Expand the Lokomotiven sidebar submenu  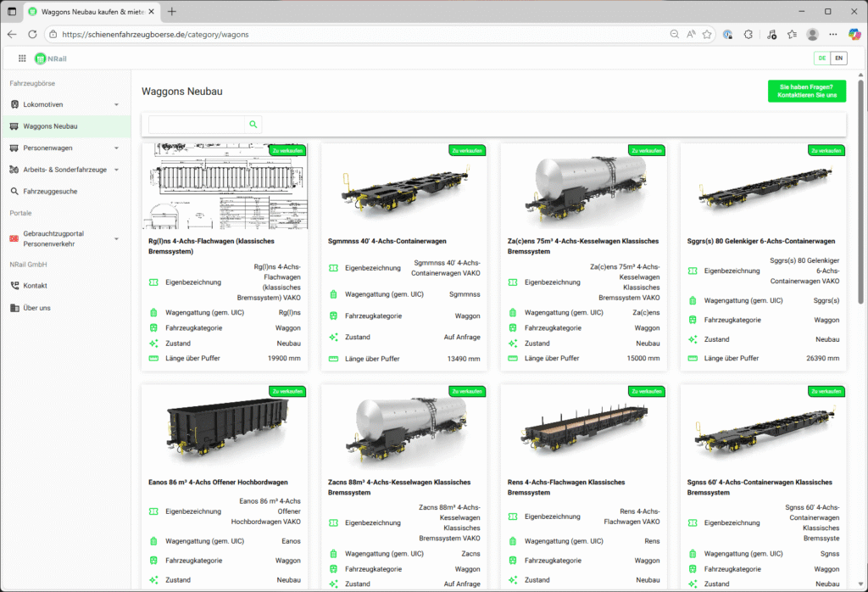116,104
